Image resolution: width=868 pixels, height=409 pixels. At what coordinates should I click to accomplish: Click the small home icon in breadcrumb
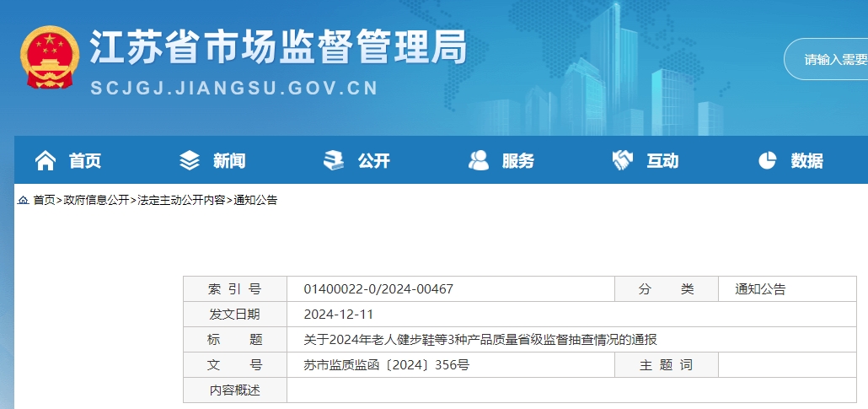pyautogui.click(x=24, y=200)
